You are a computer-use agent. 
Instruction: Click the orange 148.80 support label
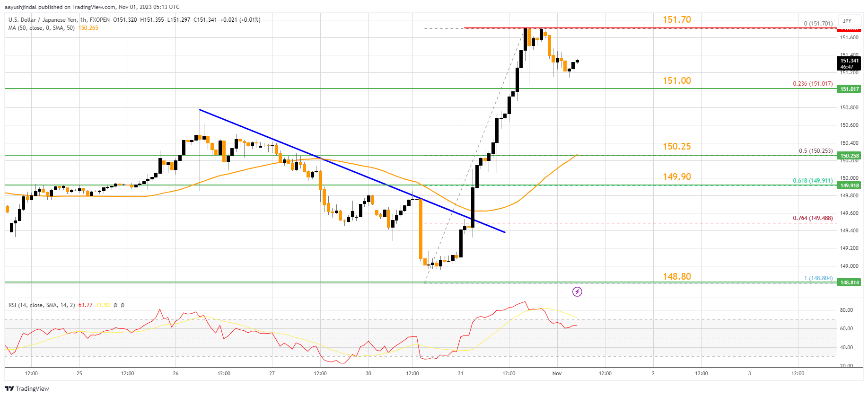tap(677, 276)
